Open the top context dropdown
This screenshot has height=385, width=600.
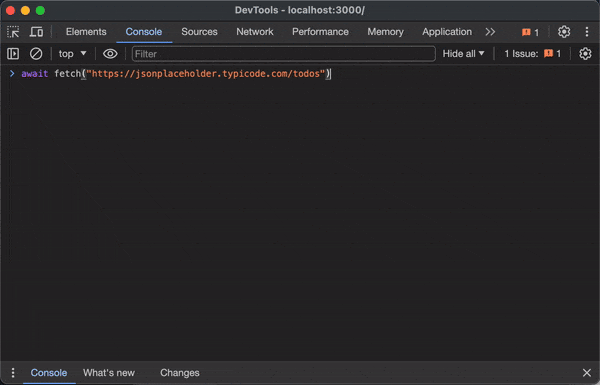coord(72,54)
